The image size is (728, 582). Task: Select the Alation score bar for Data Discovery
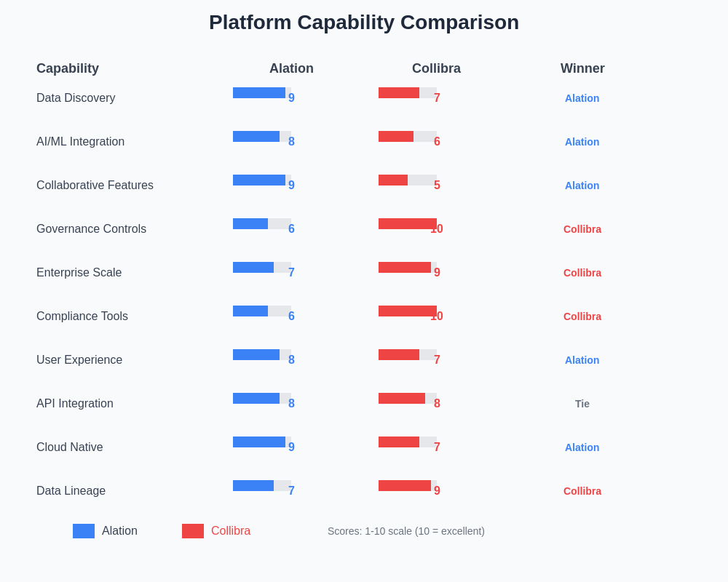click(259, 93)
